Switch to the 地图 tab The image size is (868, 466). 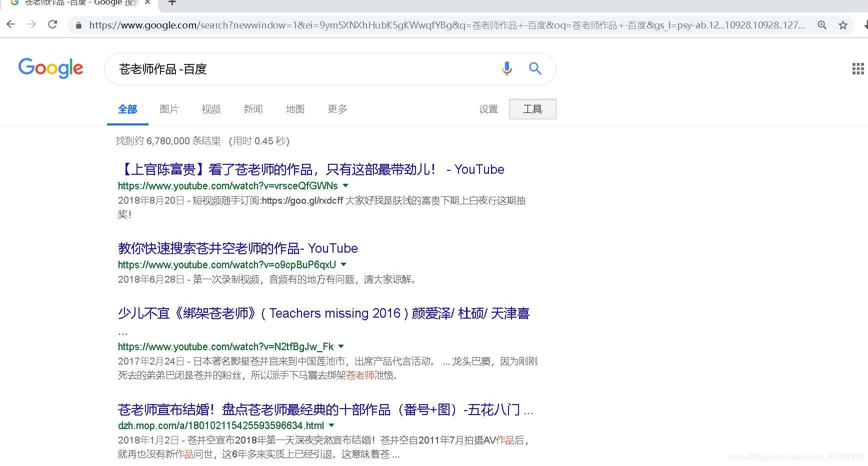[x=295, y=109]
